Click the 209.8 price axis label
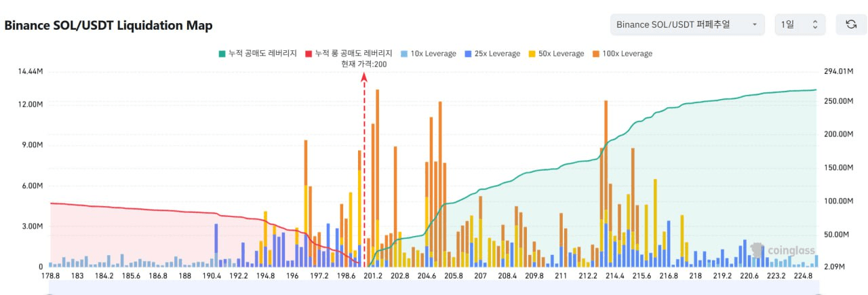This screenshot has height=295, width=868. 534,277
